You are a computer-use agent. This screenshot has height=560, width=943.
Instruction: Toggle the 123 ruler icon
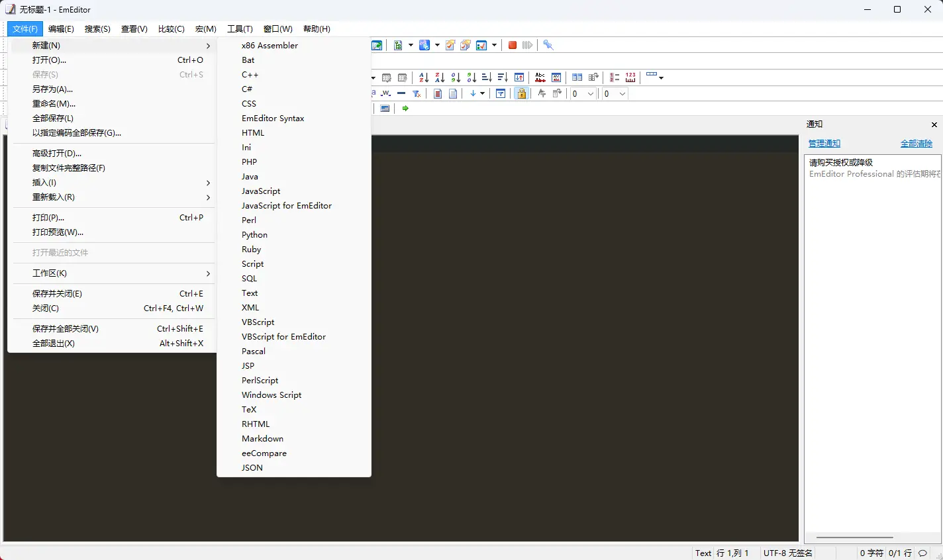(630, 77)
